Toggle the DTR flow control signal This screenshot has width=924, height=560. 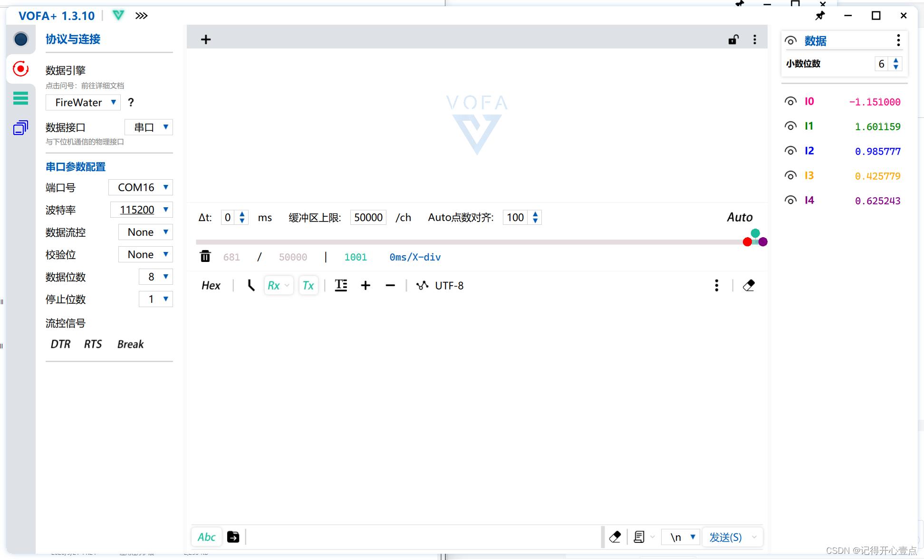[60, 344]
